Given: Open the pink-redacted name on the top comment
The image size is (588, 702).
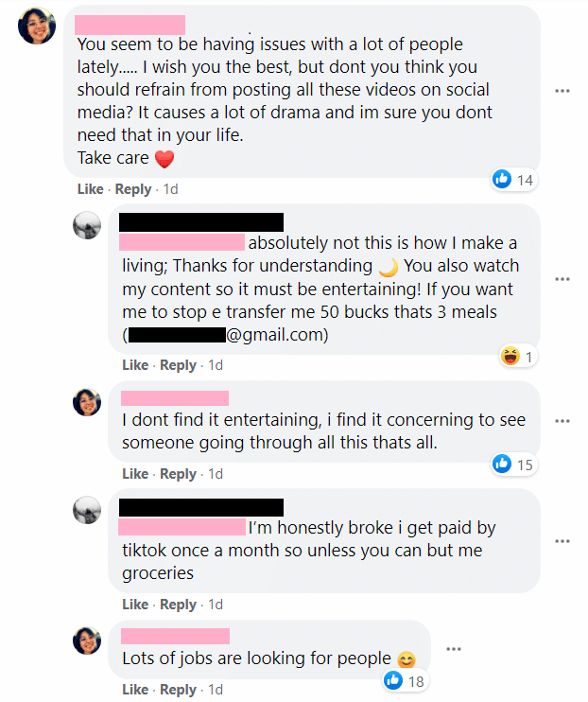Looking at the screenshot, I should tap(130, 25).
